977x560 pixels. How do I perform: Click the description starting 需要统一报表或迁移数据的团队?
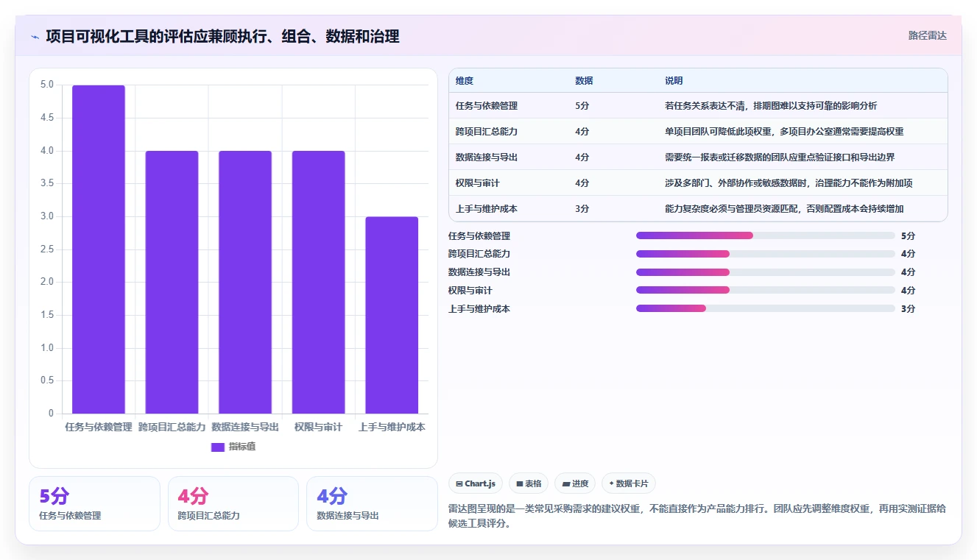point(780,157)
